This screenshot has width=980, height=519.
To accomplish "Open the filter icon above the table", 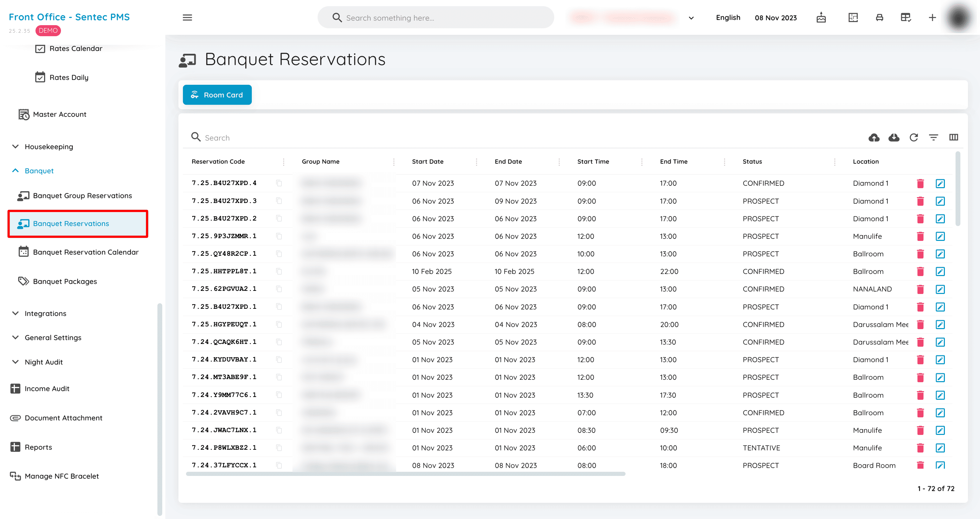I will pyautogui.click(x=933, y=138).
